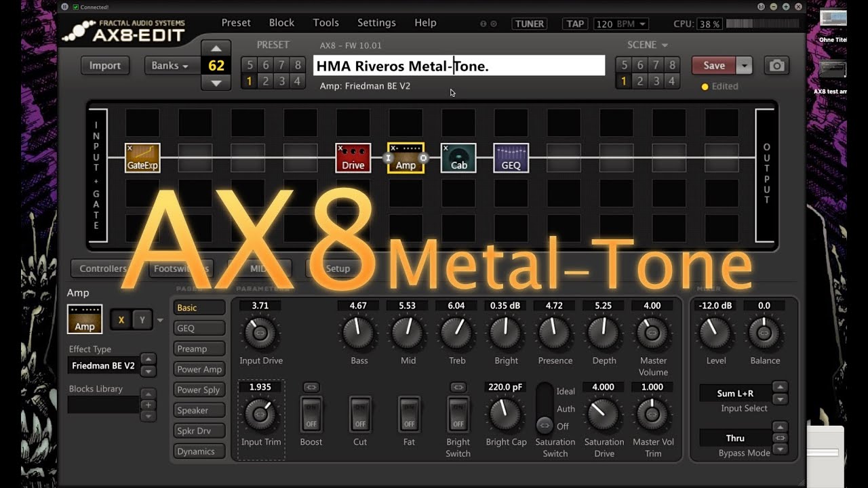Toggle the Cut switch
Viewport: 868px width, 488px height.
(x=360, y=415)
